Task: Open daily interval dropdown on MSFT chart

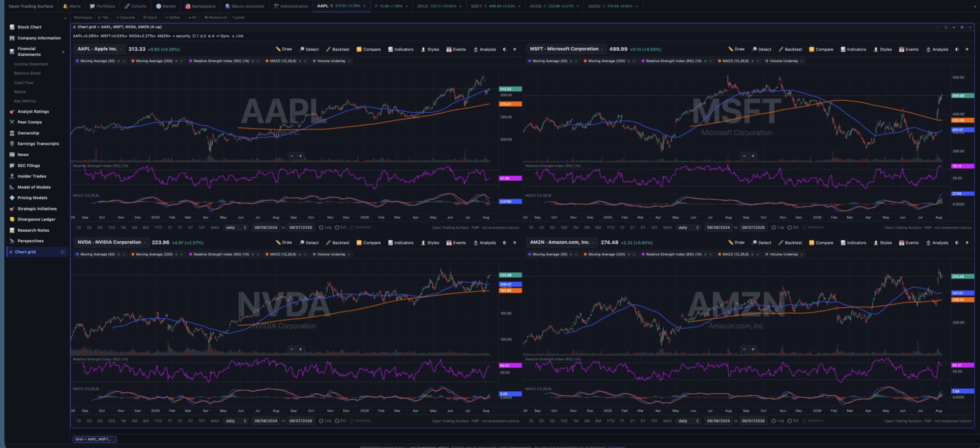Action: [688, 227]
